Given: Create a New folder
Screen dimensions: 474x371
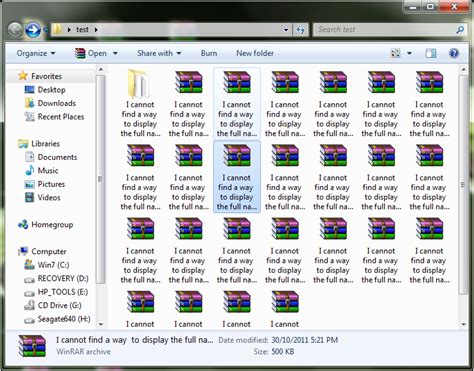Looking at the screenshot, I should tap(255, 53).
